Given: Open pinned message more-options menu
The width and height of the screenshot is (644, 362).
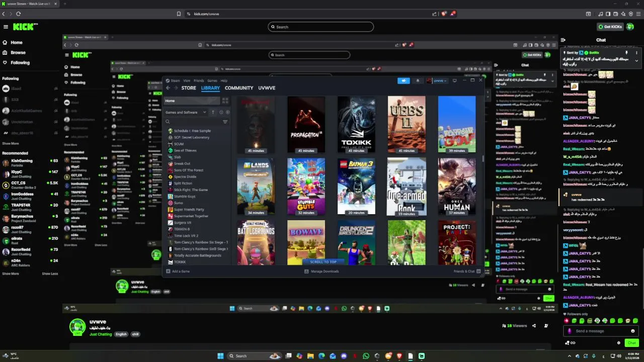Looking at the screenshot, I should tap(636, 52).
